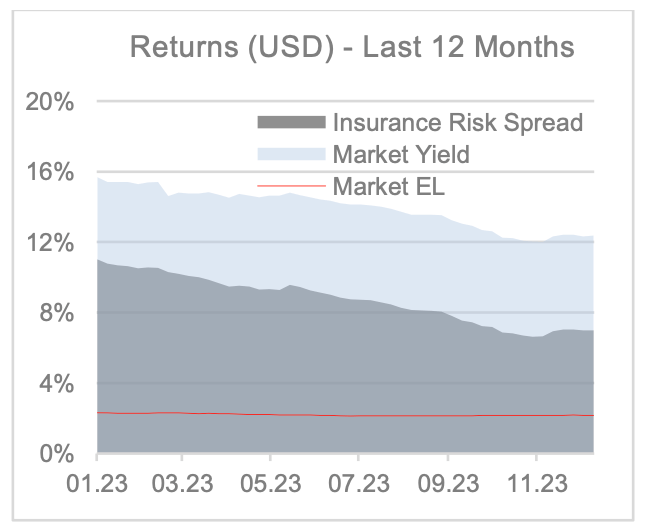This screenshot has width=646, height=532.
Task: Select the Market Yield legend label
Action: click(401, 154)
